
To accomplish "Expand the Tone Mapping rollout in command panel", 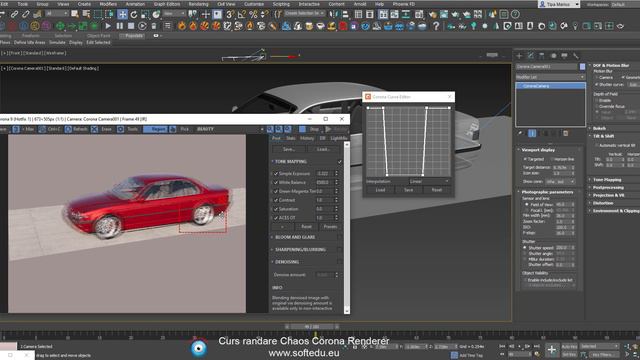I will tap(607, 180).
